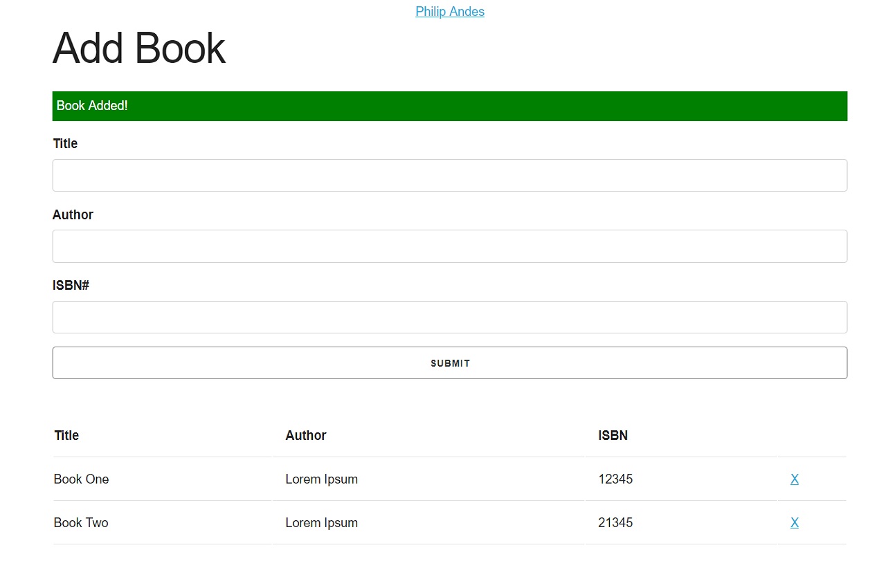886x588 pixels.
Task: Click the 'Book Two' title cell
Action: (x=81, y=523)
